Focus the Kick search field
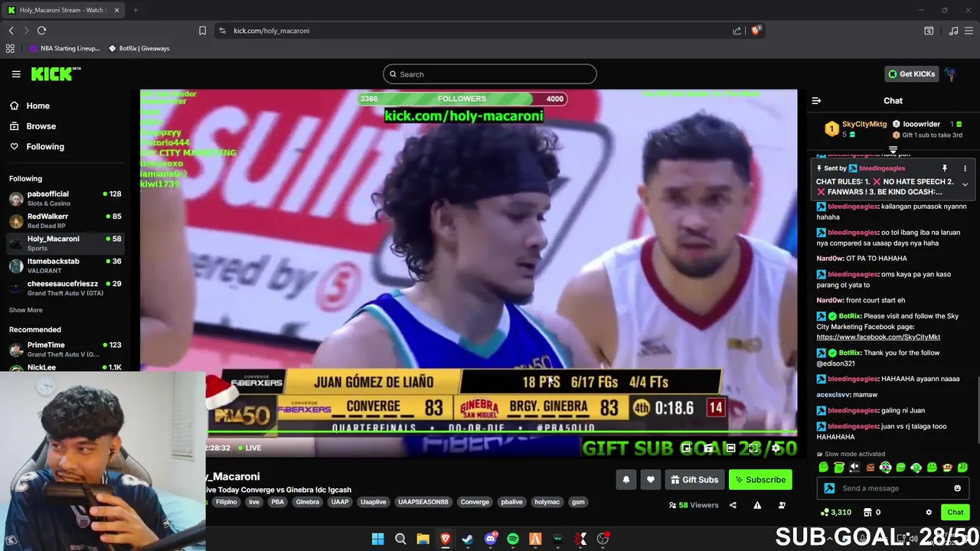The image size is (980, 551). (x=490, y=74)
